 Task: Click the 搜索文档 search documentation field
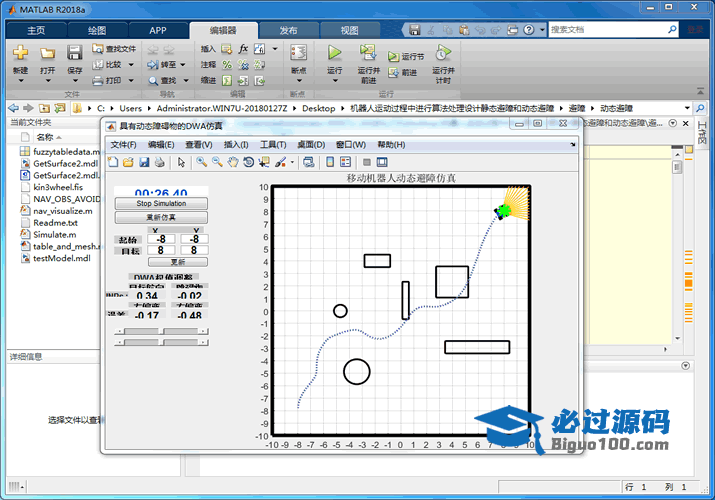pos(609,30)
